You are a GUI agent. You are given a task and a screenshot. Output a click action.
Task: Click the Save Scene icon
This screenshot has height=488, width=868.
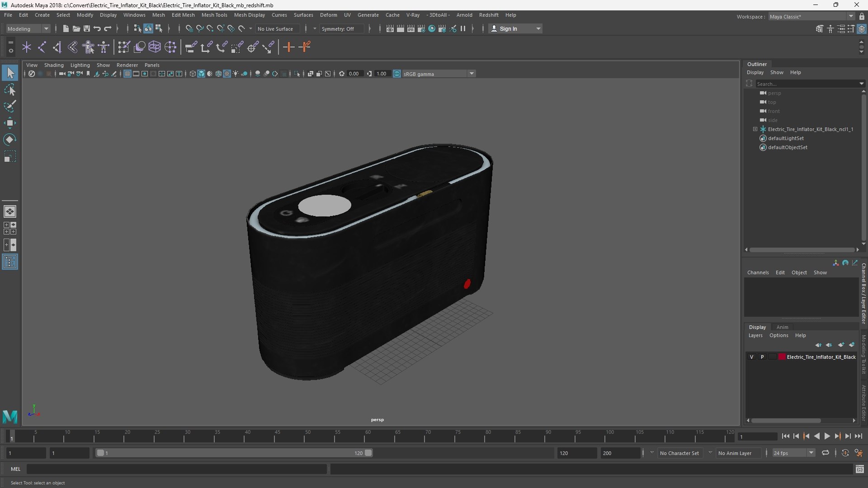(x=87, y=28)
